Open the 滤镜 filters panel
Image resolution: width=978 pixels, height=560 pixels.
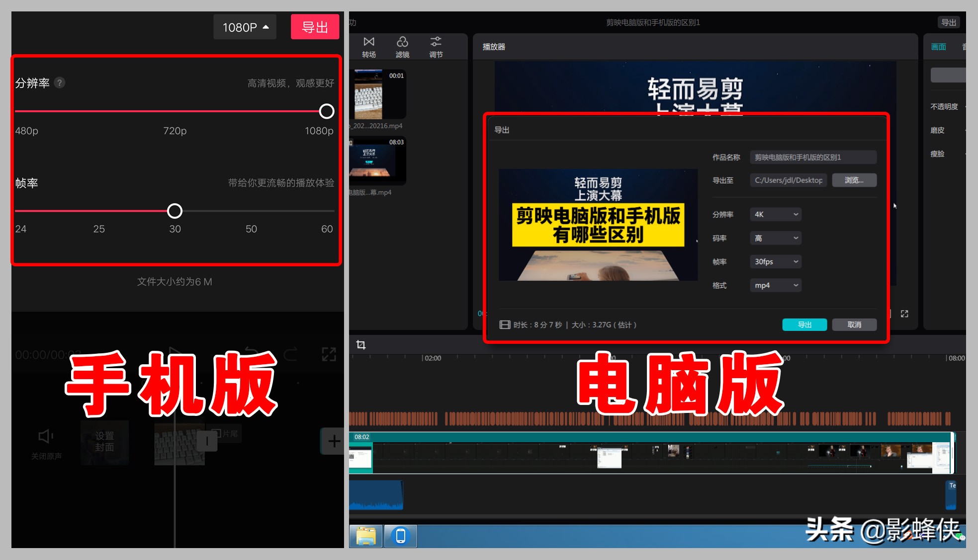click(402, 46)
